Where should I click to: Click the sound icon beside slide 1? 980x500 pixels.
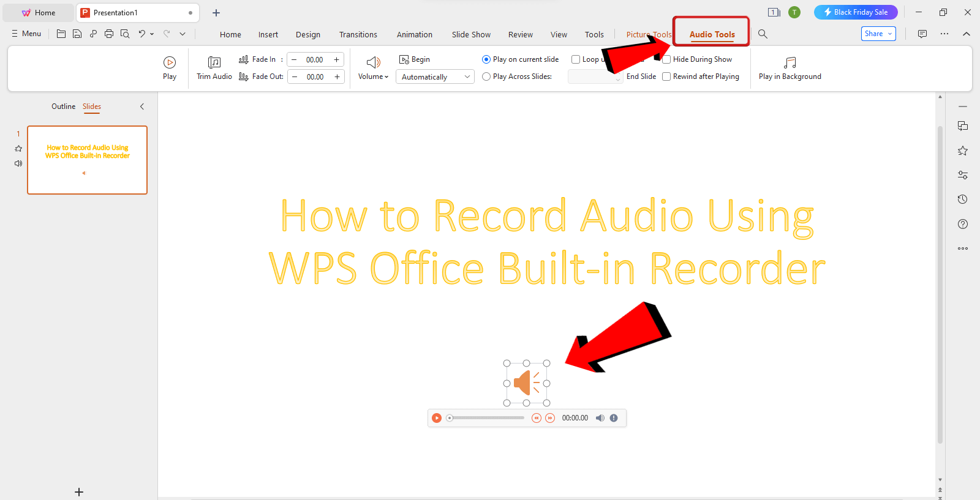18,163
